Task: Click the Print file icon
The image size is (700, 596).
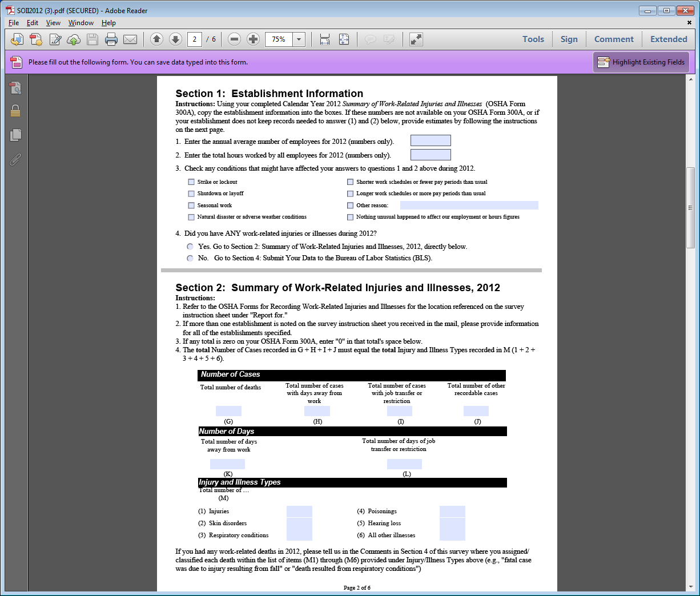Action: click(x=111, y=39)
